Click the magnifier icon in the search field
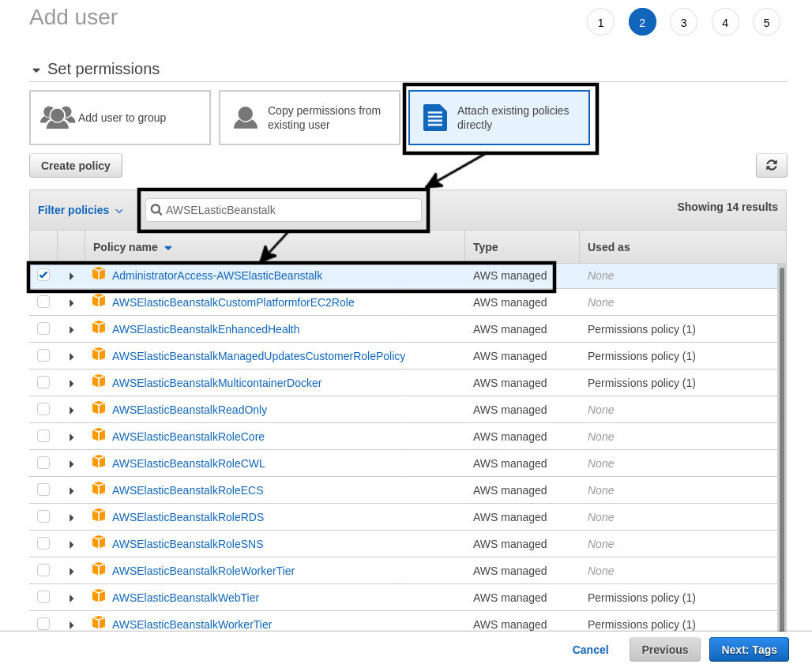Image resolution: width=812 pixels, height=664 pixels. (x=156, y=209)
